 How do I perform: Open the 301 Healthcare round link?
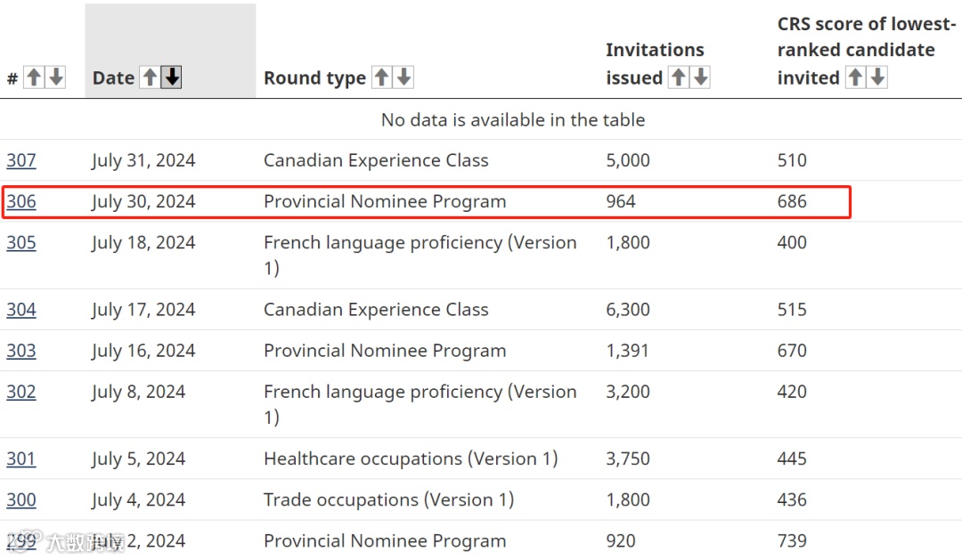click(21, 459)
